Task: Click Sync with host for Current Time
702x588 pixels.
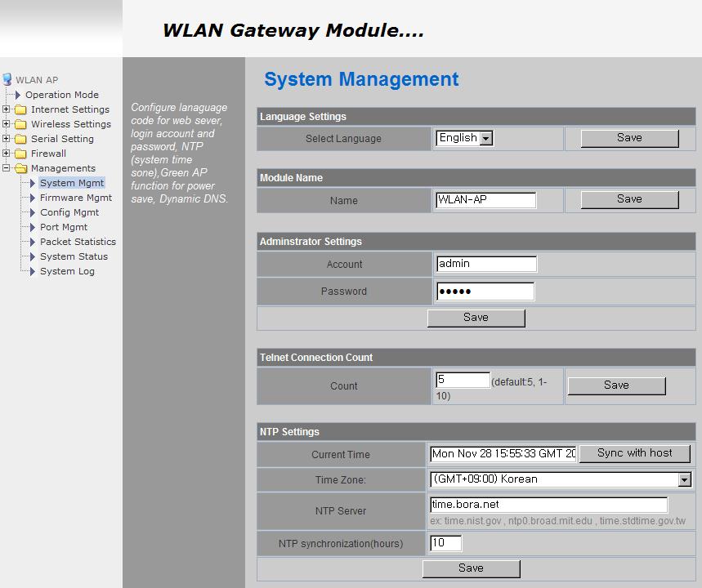Action: click(x=635, y=452)
